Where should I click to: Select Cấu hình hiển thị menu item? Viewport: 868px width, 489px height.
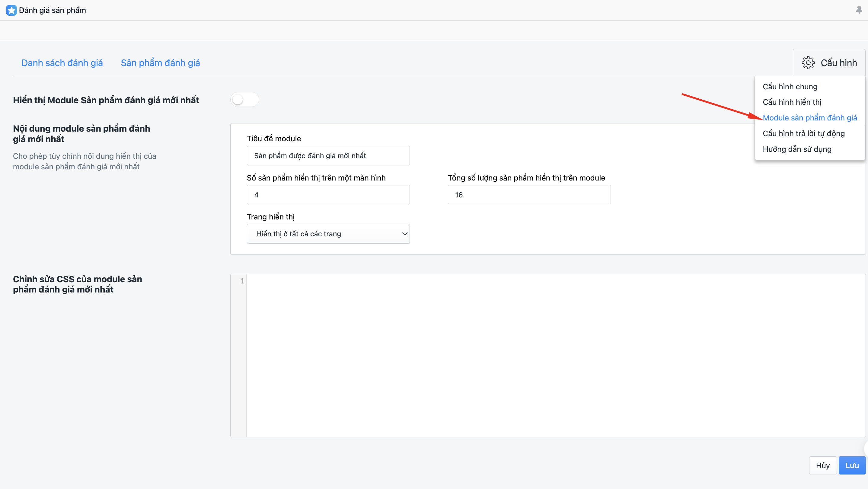[x=792, y=102]
